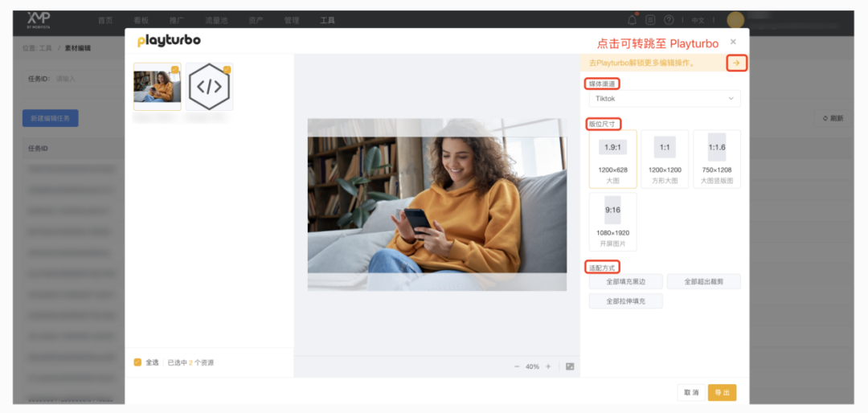
Task: Uncheck the code asset thumbnail checkbox
Action: pos(227,69)
